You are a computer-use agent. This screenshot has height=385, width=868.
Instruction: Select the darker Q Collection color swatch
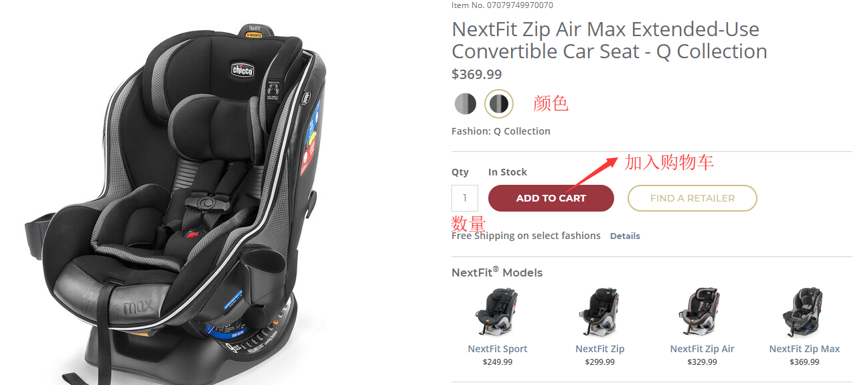[x=498, y=104]
